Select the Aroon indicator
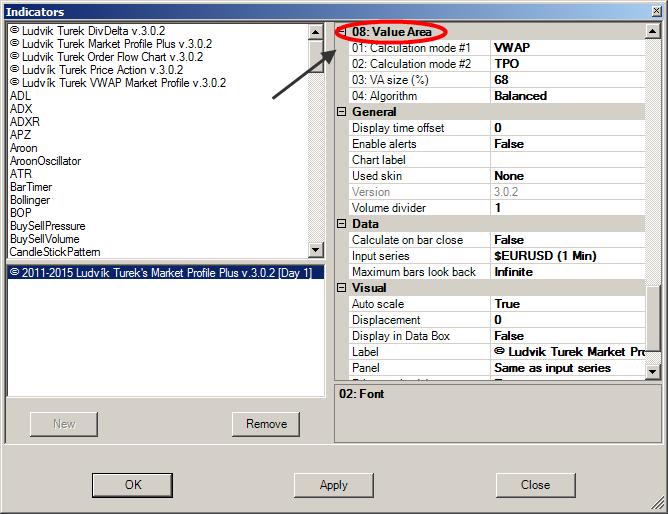The width and height of the screenshot is (668, 514). 23,148
